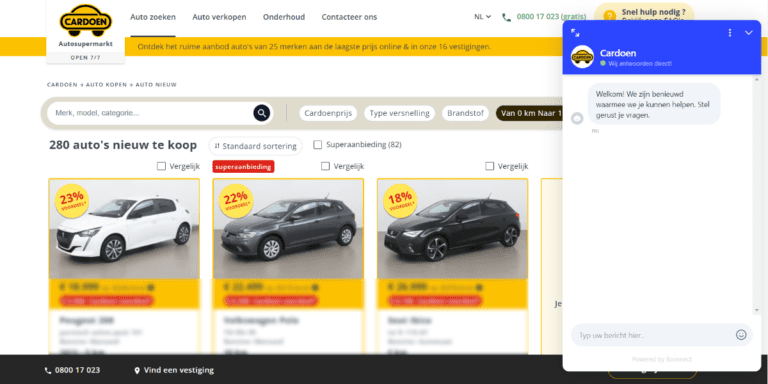Viewport: 768px width, 384px height.
Task: Open the Onderhoud menu
Action: click(x=284, y=17)
